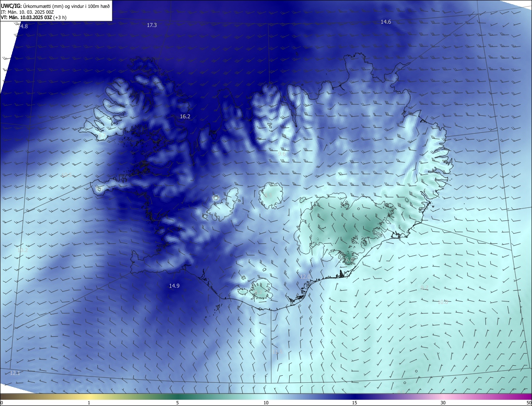Click the 10.0 value label on the map
The height and width of the screenshot is (406, 532).
click(443, 302)
